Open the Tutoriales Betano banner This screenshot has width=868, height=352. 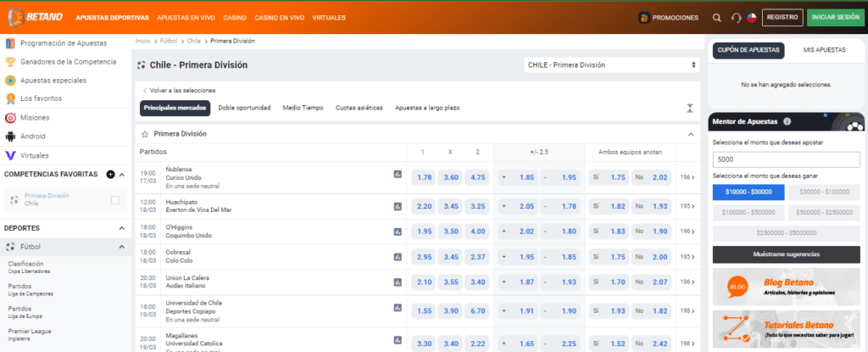click(x=787, y=329)
